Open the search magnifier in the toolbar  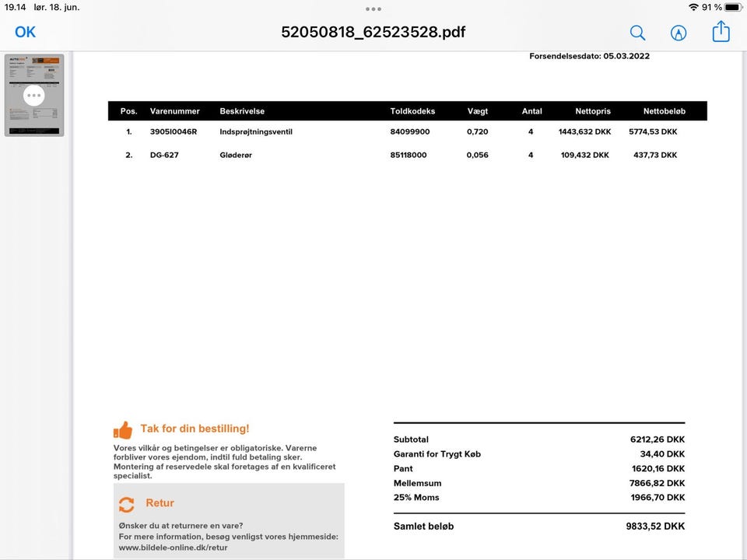(637, 33)
